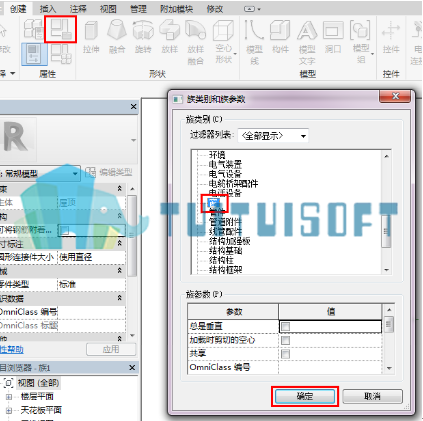Viewport: 423px width, 421px height.
Task: Select the 构件 component tool
Action: [280, 37]
